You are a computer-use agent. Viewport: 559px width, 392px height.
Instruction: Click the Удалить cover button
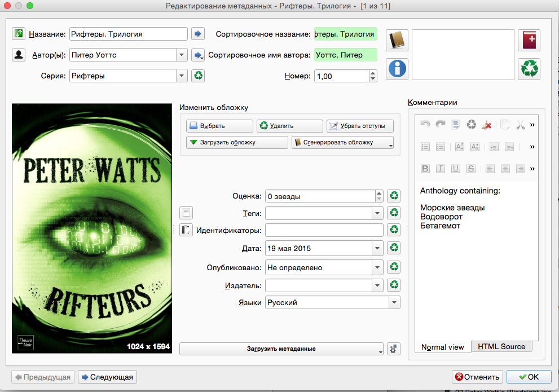289,126
